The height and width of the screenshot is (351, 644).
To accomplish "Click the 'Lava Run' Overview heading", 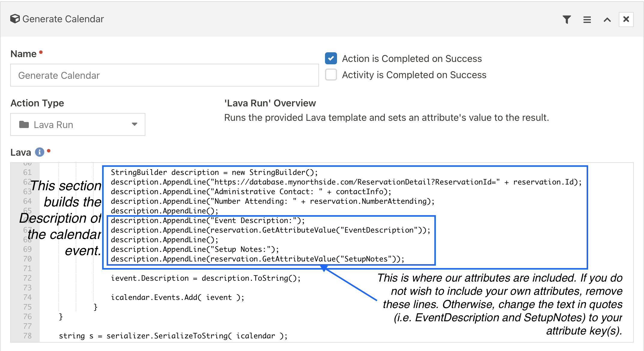I will pos(270,103).
